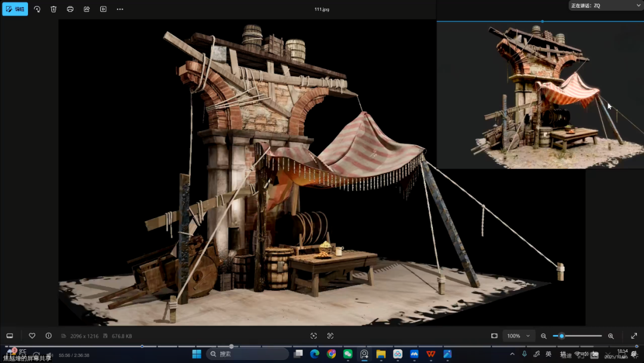This screenshot has width=644, height=363.
Task: Click the zoom slider handle
Action: pos(562,336)
